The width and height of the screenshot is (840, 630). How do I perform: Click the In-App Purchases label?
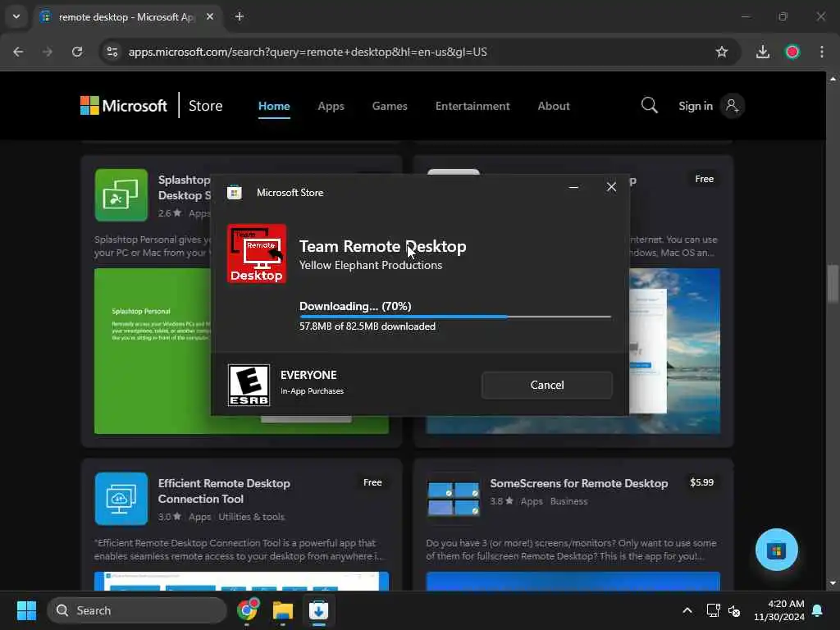click(312, 391)
